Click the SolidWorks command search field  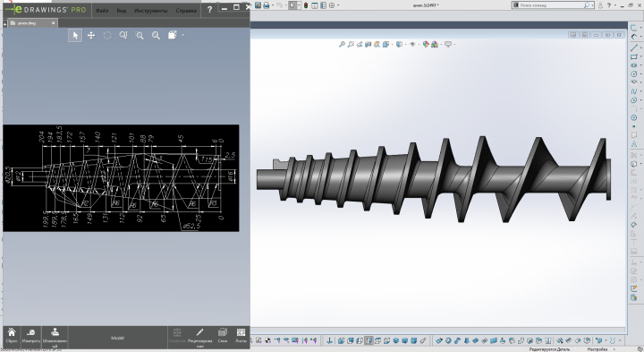pos(552,5)
